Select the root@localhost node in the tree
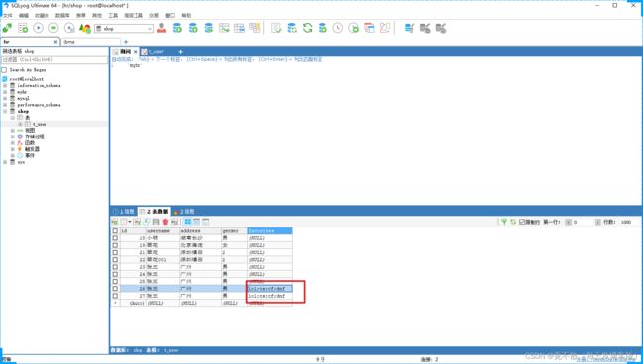643x364 pixels. [x=27, y=79]
